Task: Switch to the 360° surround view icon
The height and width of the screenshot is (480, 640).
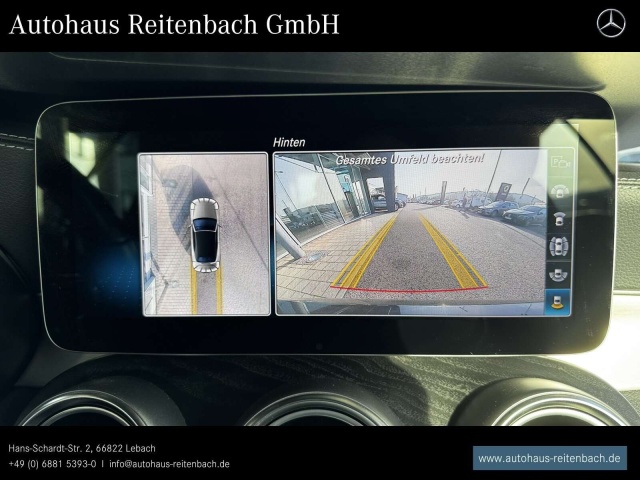Action: pyautogui.click(x=560, y=246)
